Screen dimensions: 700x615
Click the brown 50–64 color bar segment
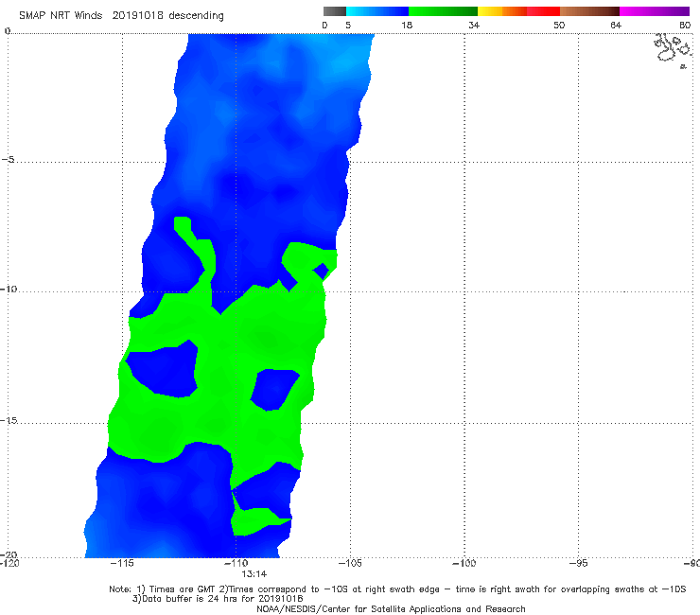tap(589, 11)
